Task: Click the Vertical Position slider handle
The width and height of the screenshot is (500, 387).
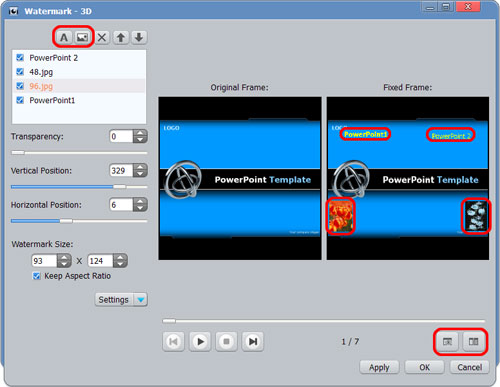Action: [120, 187]
